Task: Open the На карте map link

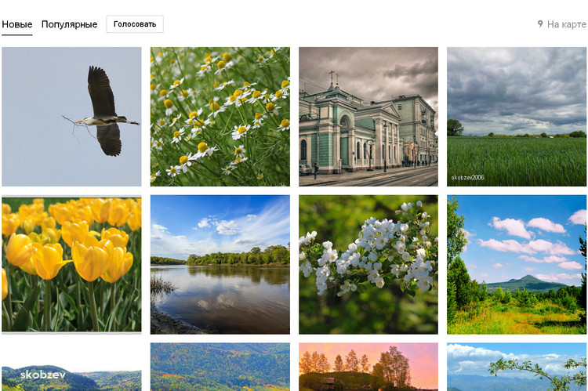Action: (x=566, y=24)
